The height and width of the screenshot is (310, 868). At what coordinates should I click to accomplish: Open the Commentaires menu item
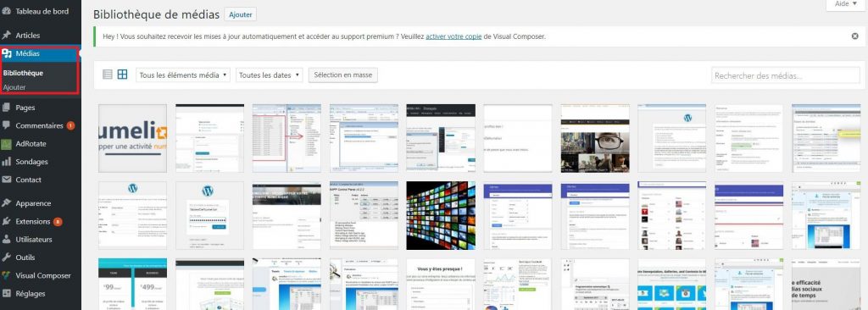point(39,125)
